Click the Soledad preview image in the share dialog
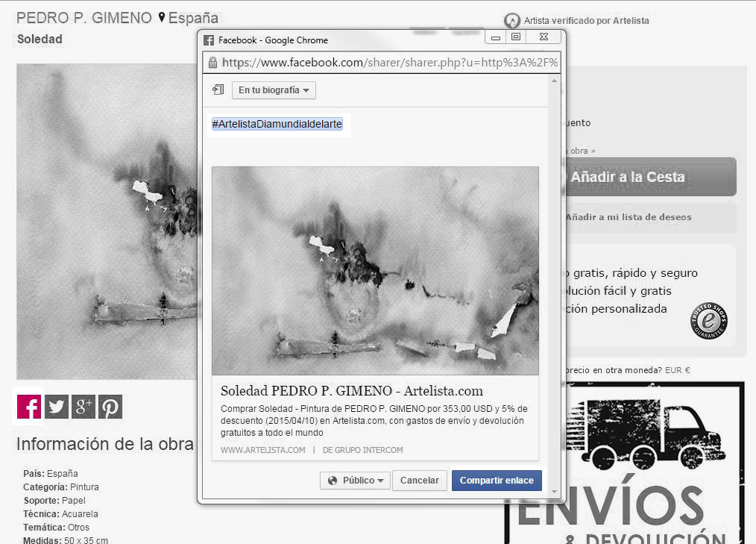The image size is (756, 544). tap(375, 270)
